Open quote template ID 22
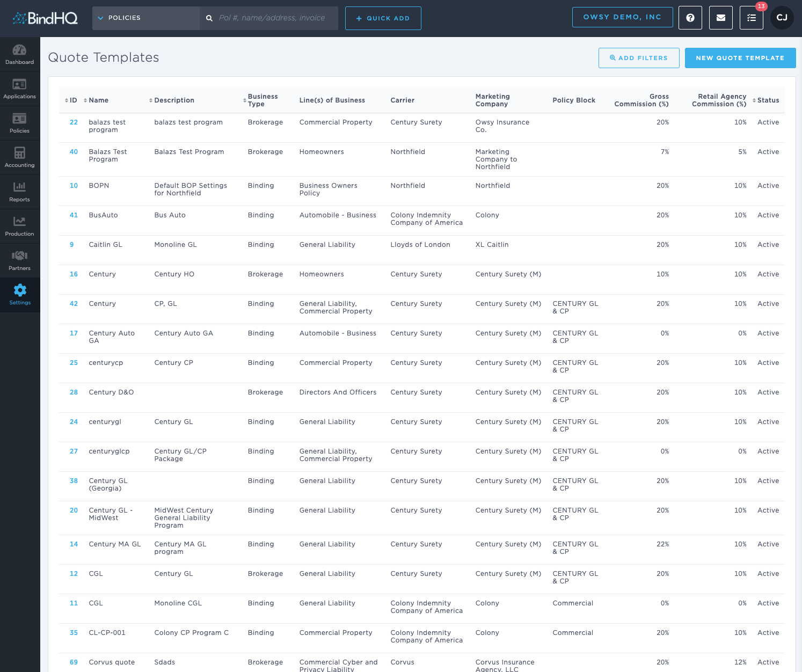Image resolution: width=802 pixels, height=672 pixels. click(x=74, y=122)
